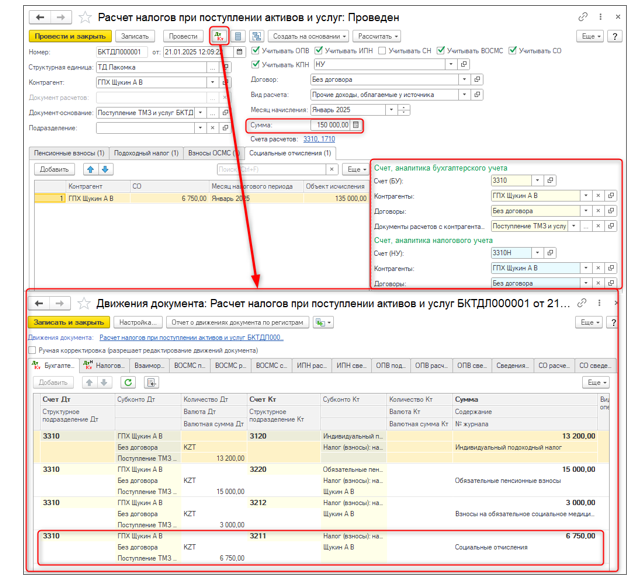This screenshot has height=583, width=643.
Task: Open Налогов. movements tab
Action: (104, 365)
